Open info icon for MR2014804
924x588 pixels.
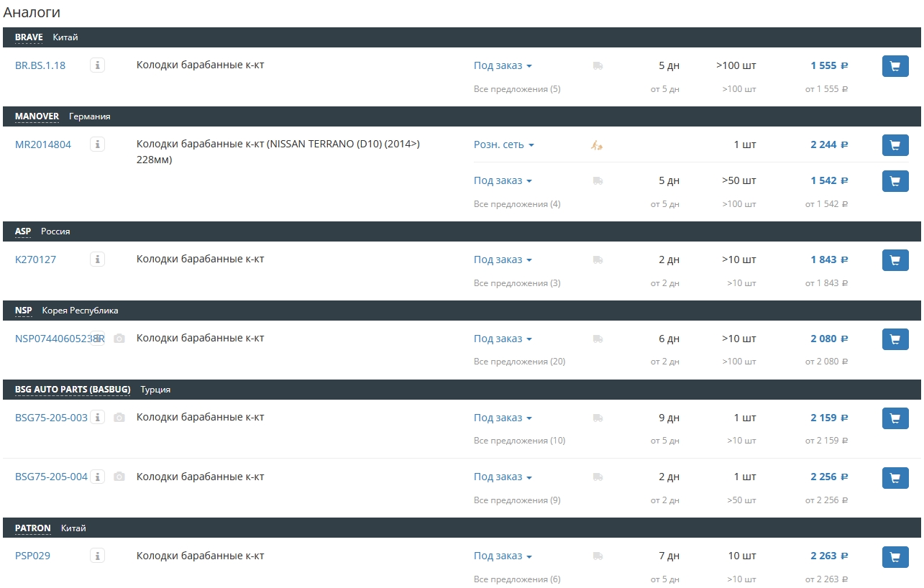98,144
